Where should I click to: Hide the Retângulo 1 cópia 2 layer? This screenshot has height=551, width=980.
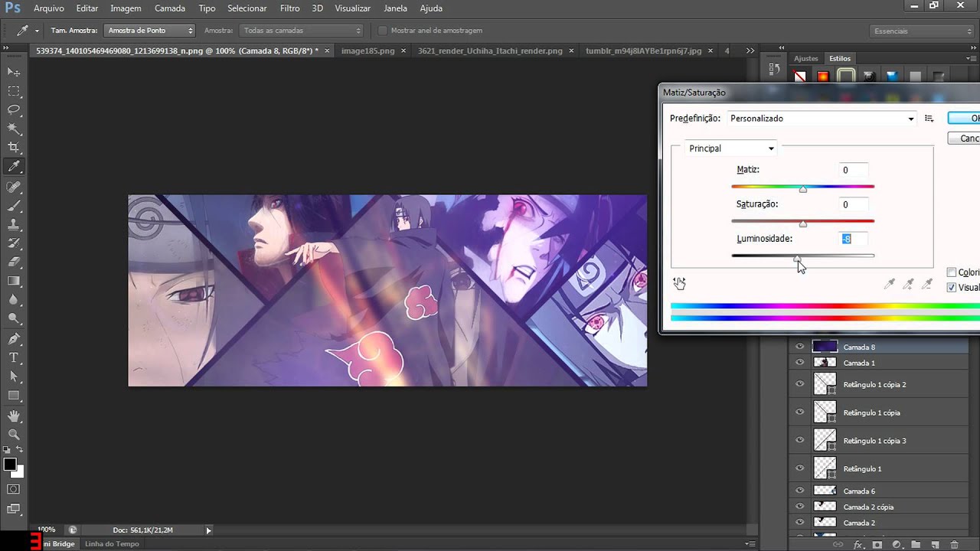[800, 384]
